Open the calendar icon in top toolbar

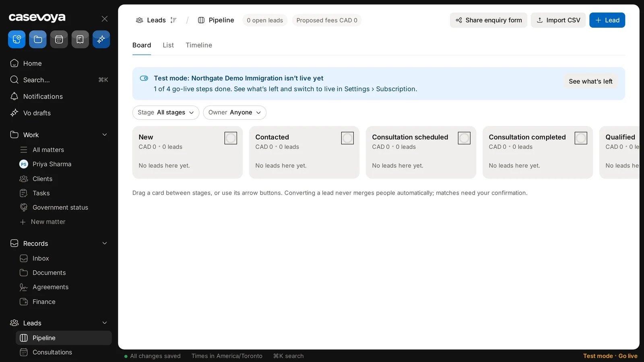(x=59, y=39)
